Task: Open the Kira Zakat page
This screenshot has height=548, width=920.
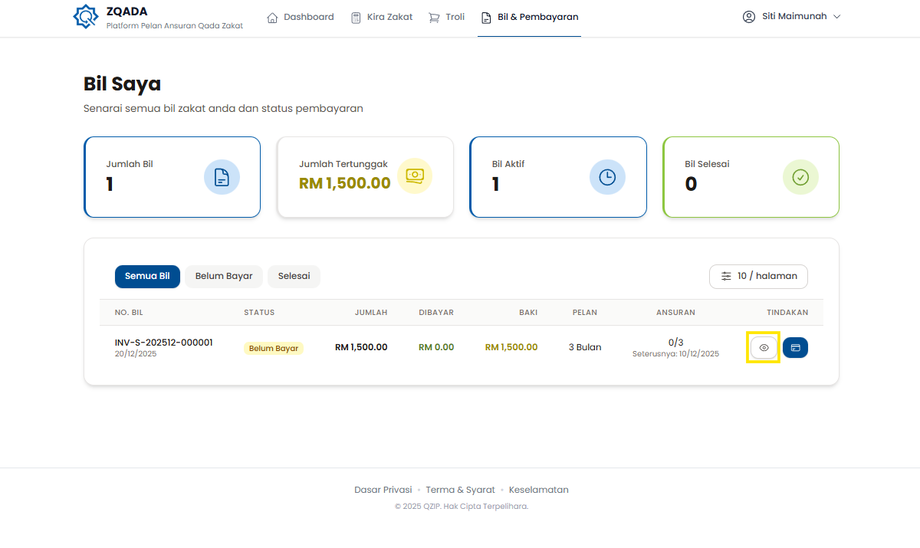Action: pos(381,17)
